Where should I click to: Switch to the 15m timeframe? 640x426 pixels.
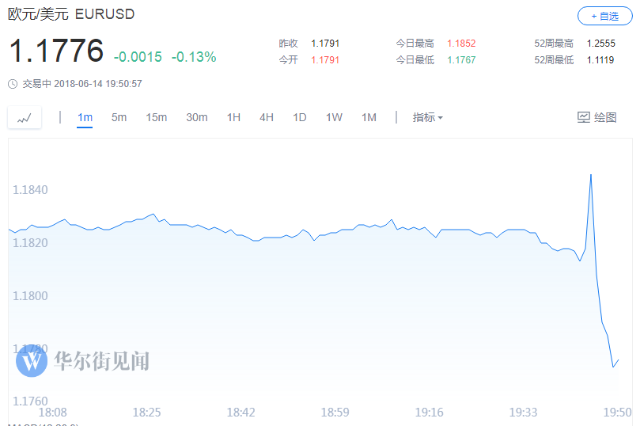[156, 118]
